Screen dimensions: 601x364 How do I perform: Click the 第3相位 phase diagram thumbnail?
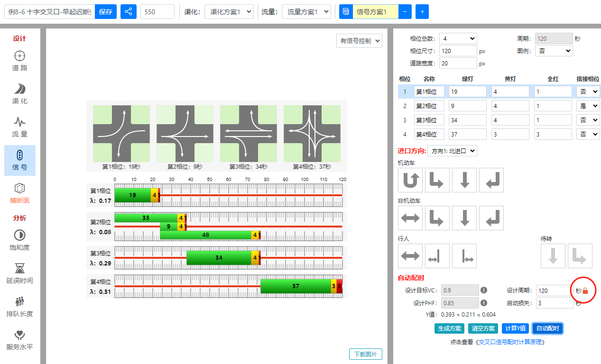point(249,134)
